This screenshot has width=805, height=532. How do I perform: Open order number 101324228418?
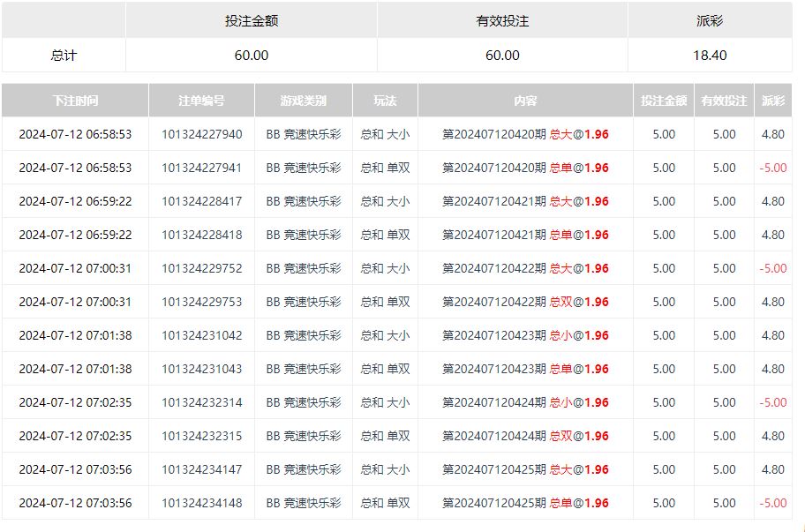(201, 235)
